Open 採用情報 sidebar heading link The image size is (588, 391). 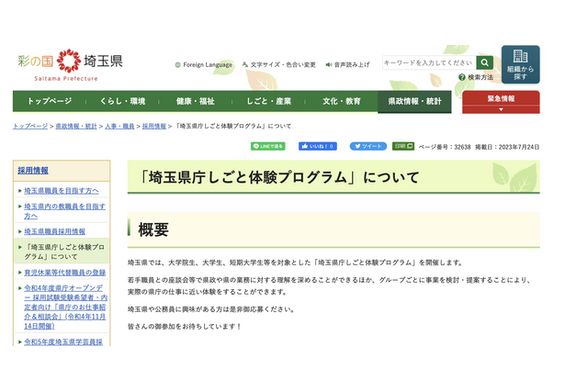click(x=33, y=171)
